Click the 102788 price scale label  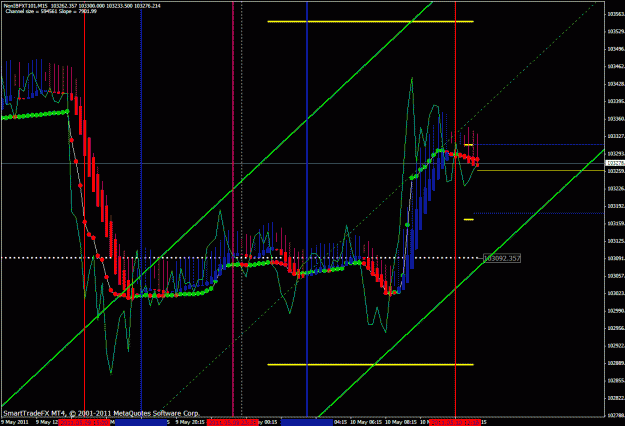click(615, 415)
